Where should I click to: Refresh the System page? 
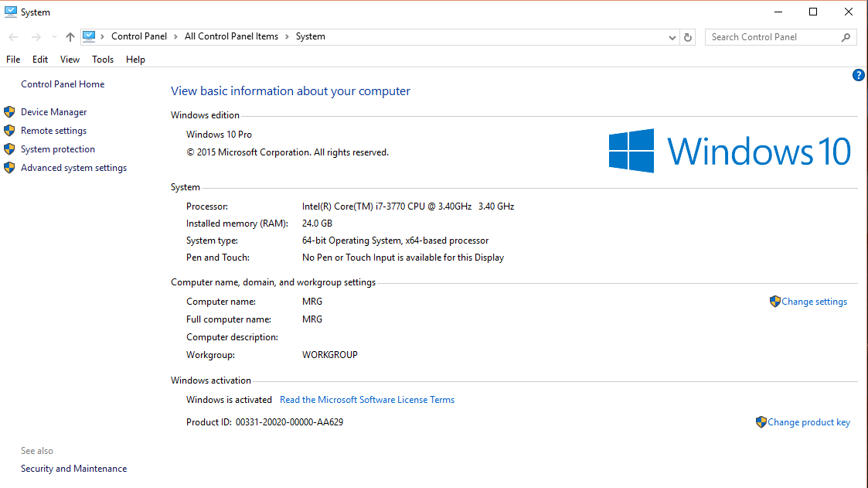688,38
